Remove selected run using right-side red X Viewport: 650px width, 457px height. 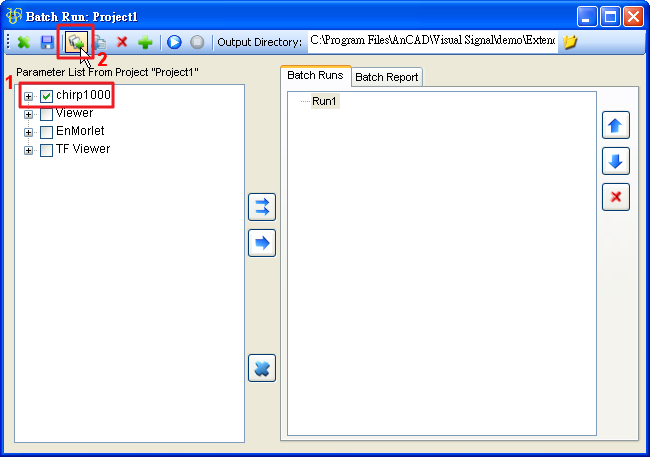[615, 197]
